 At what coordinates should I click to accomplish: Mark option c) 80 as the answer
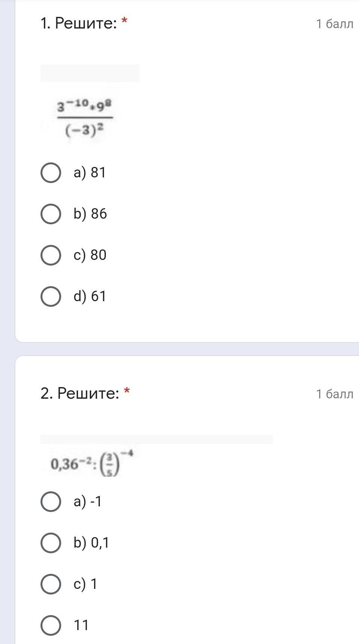pyautogui.click(x=51, y=255)
